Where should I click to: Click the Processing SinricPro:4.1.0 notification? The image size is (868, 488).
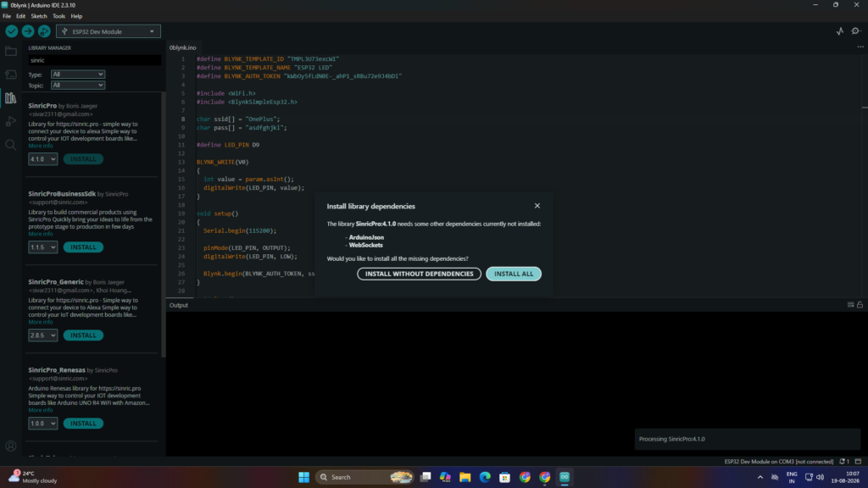(748, 440)
